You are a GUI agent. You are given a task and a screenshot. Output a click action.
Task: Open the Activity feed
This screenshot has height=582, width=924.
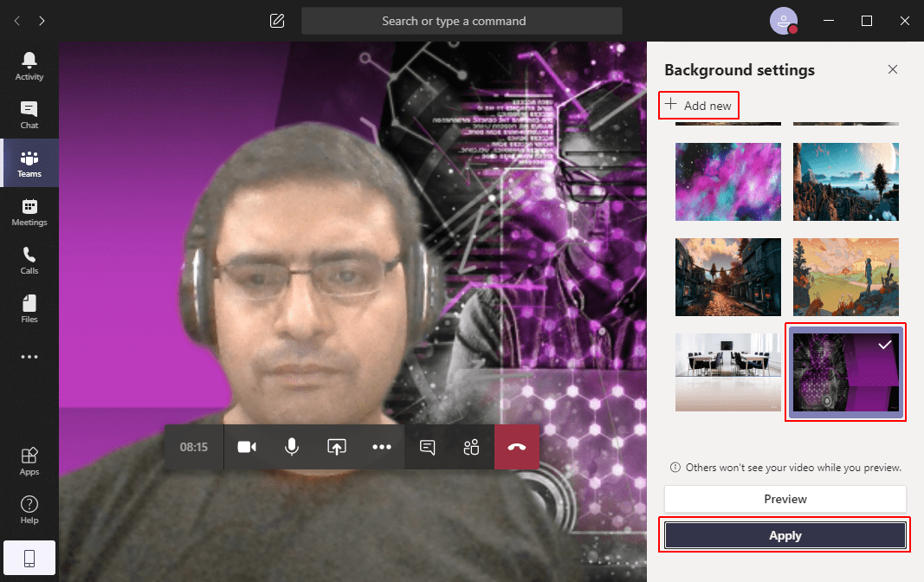(29, 65)
